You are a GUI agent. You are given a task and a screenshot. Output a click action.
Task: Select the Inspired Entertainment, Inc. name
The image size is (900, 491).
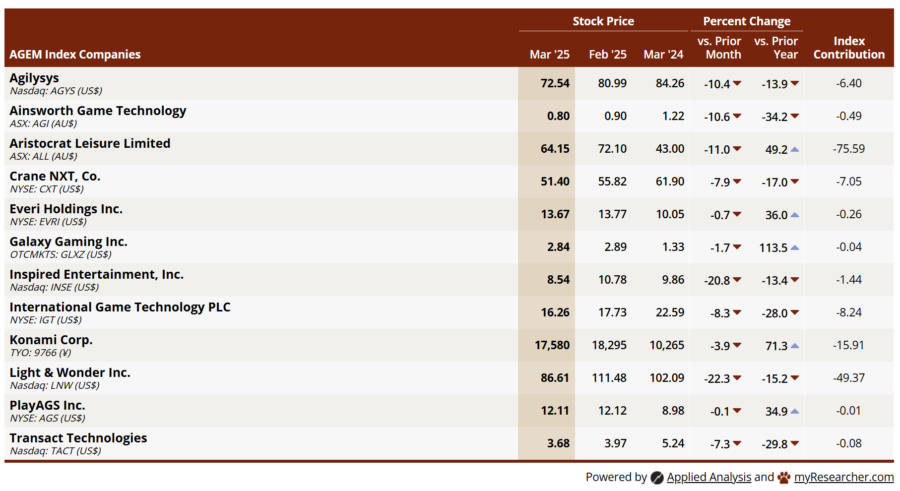96,275
